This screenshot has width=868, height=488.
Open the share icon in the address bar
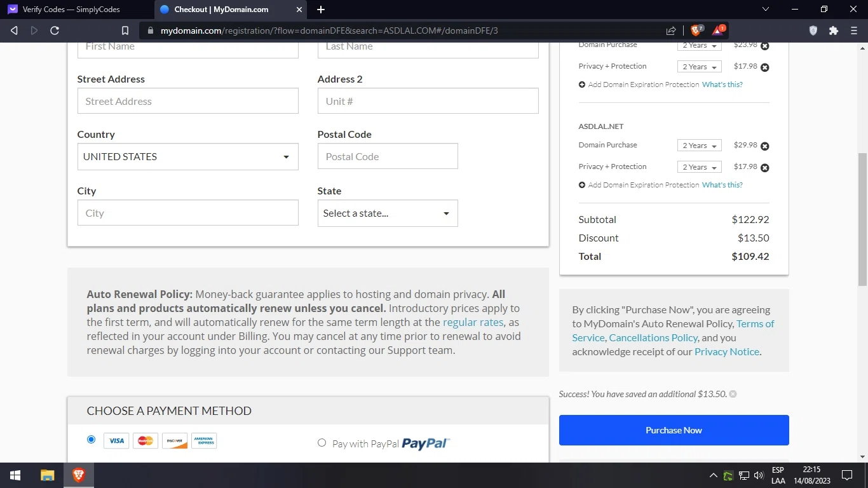coord(671,30)
